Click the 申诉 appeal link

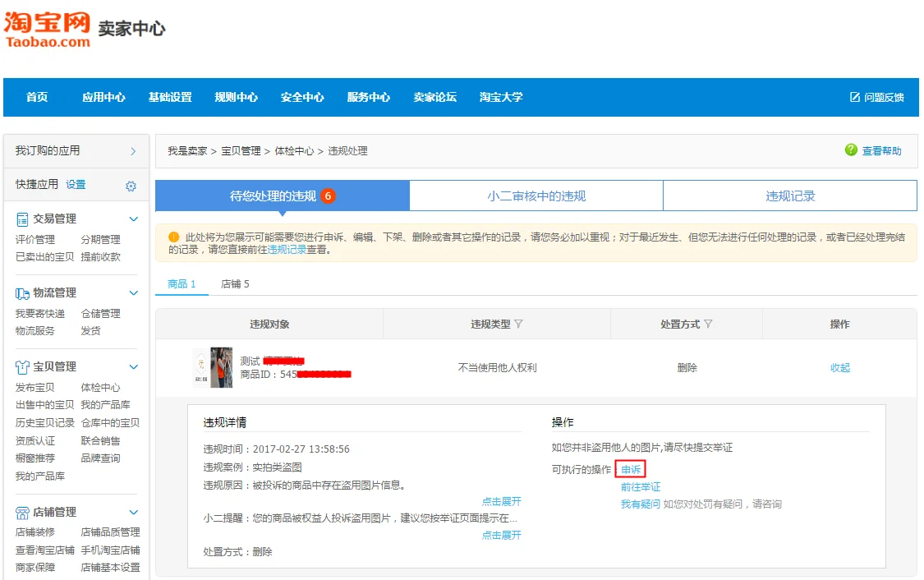coord(632,470)
